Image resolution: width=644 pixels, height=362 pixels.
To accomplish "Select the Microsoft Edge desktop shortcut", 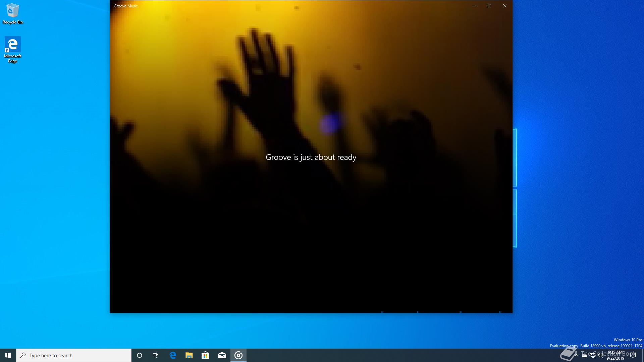I will point(12,50).
